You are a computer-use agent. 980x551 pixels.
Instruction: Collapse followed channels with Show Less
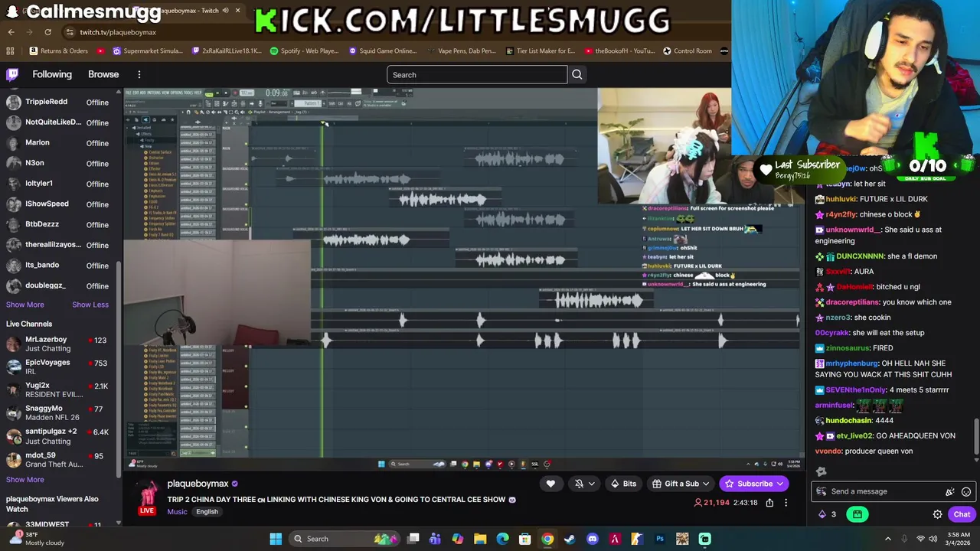[90, 305]
